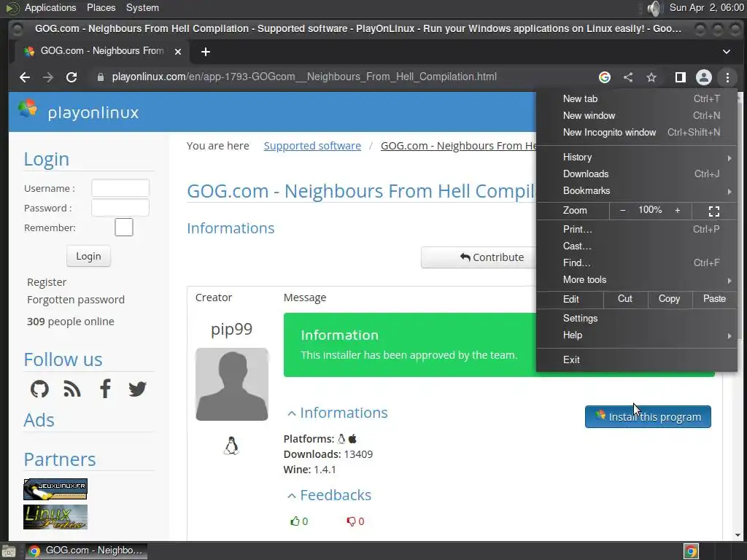Open the LinuxPedia partner banner
747x560 pixels.
pos(55,517)
